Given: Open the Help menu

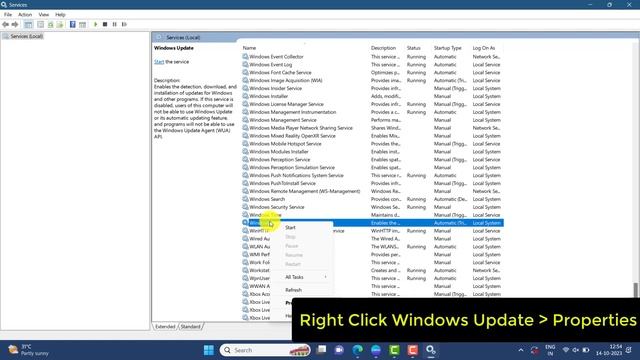Looking at the screenshot, I should (60, 15).
